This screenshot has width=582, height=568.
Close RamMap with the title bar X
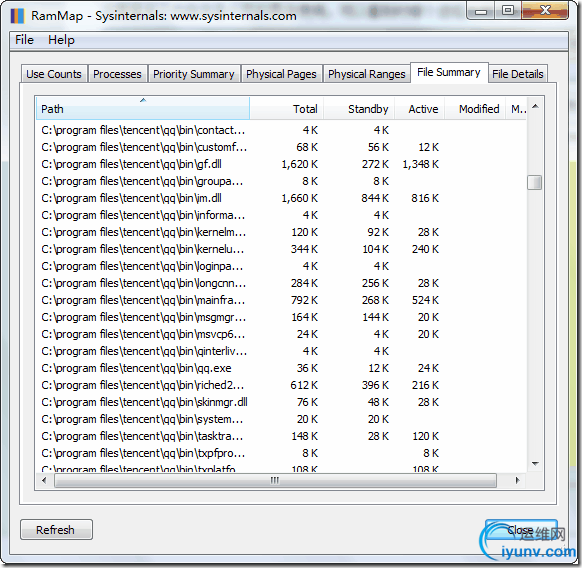click(x=545, y=10)
